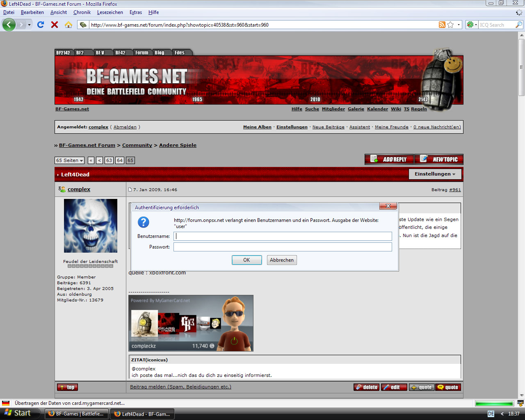The width and height of the screenshot is (525, 420).
Task: Go to page 63
Action: tap(109, 160)
